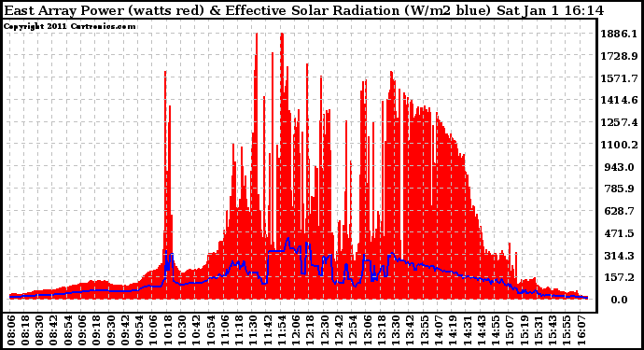Select the 628.7 axis value

click(x=619, y=211)
